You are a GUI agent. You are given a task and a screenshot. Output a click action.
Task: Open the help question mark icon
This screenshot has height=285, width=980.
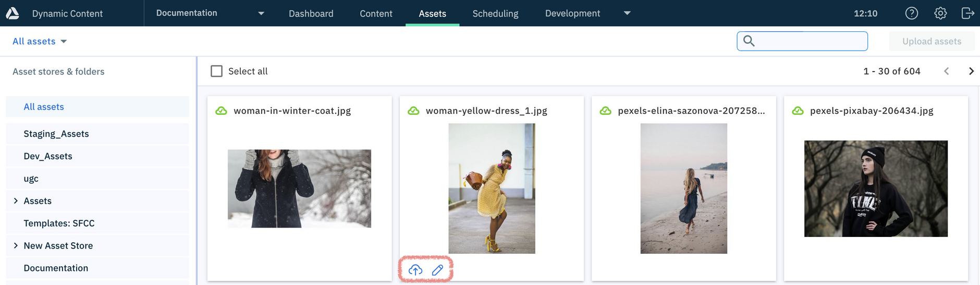(x=911, y=13)
